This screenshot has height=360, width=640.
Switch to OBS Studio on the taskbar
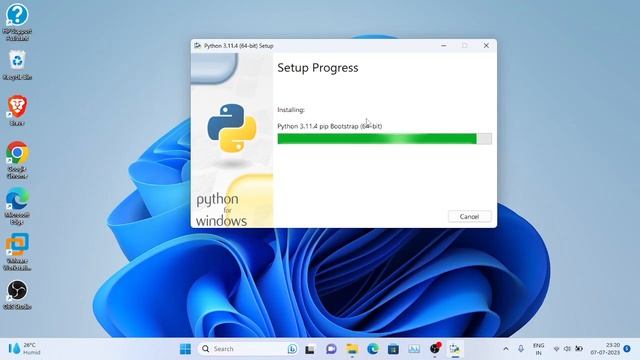coord(435,349)
